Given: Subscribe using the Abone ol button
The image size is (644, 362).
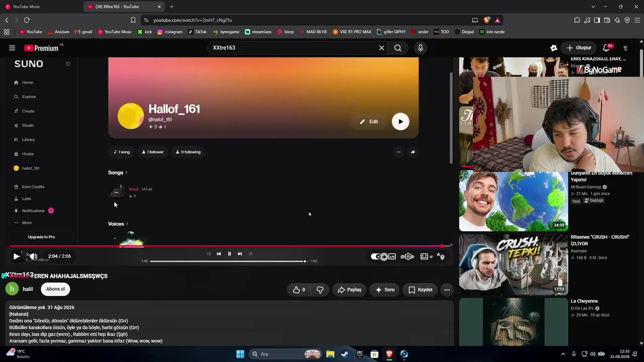Looking at the screenshot, I should 55,289.
